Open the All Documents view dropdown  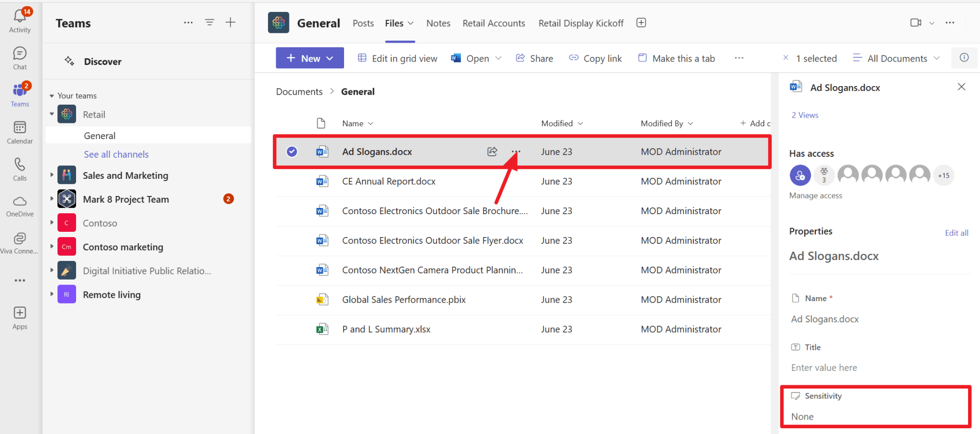click(895, 58)
